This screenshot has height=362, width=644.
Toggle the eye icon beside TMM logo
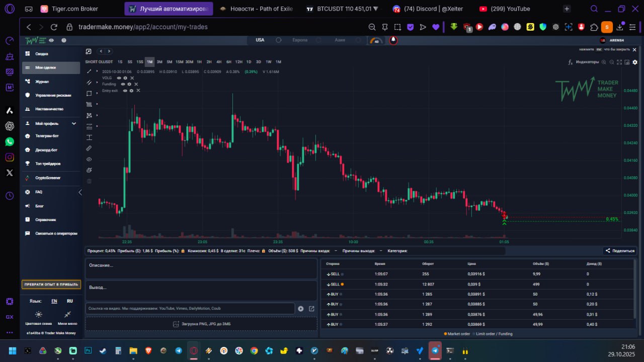coord(51,40)
